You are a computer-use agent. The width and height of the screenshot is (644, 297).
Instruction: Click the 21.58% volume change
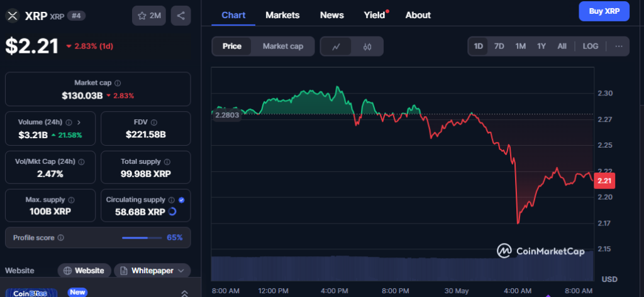coord(67,135)
